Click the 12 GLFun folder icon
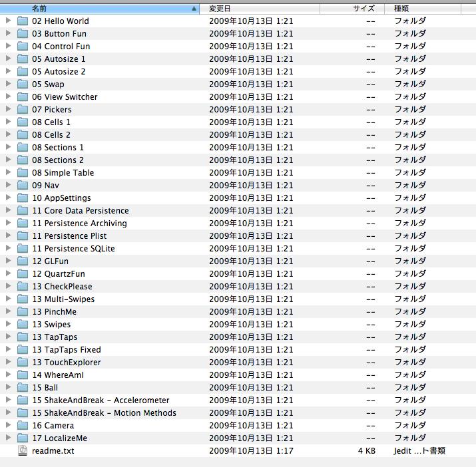Screen dimensions: 476x467 coord(23,261)
